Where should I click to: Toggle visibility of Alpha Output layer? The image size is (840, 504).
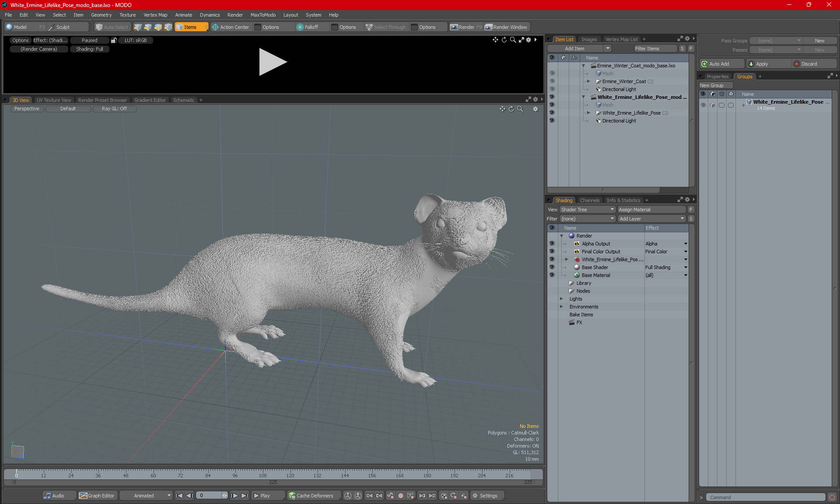552,244
